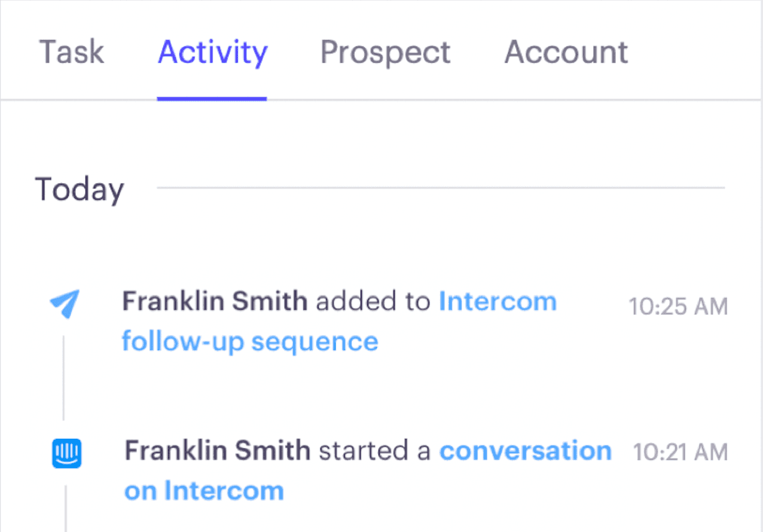This screenshot has height=532, width=763.
Task: Open the 'on Intercom' link line
Action: click(204, 491)
